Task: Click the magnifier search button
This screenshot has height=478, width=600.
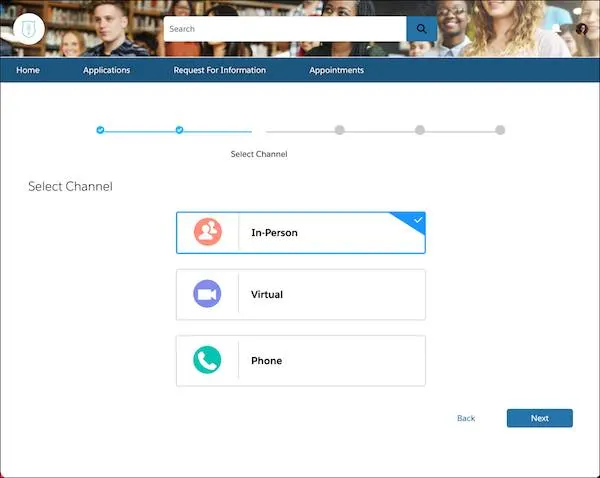Action: click(421, 29)
